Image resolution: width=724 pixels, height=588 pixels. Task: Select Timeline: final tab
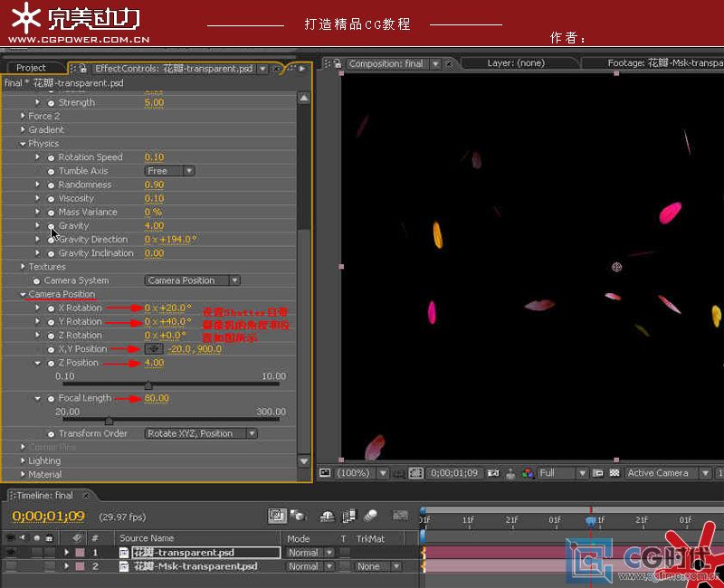[x=44, y=496]
